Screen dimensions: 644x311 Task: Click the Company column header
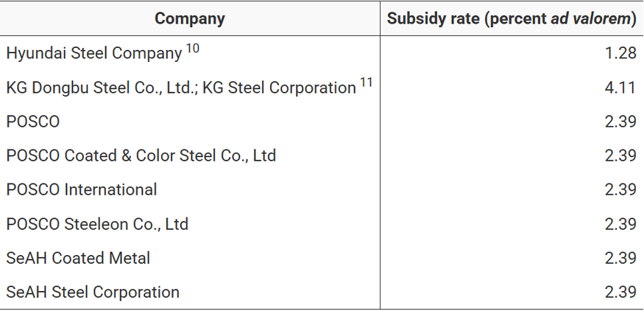tap(190, 18)
